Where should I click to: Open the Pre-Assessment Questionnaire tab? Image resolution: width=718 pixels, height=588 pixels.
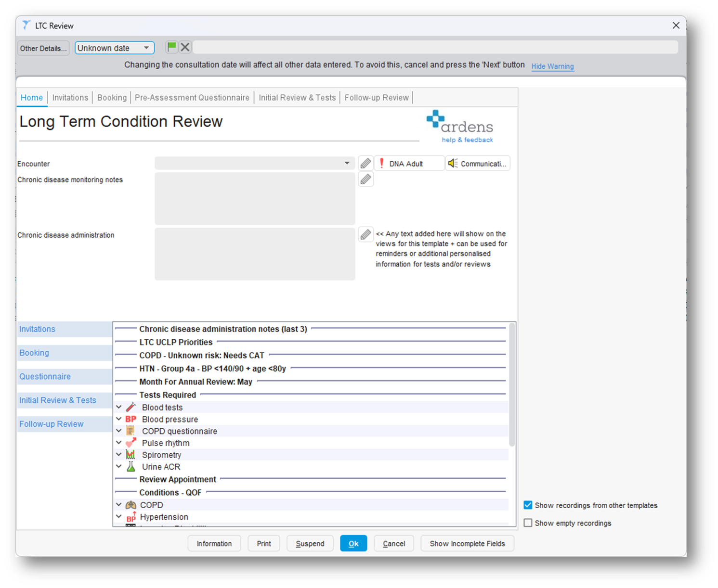[192, 98]
